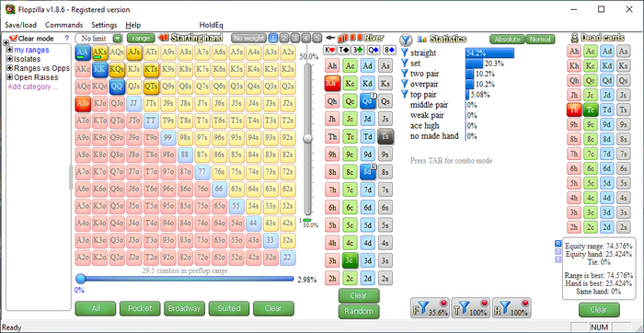
Task: Click the small F square beside equity box
Action: pos(558,259)
